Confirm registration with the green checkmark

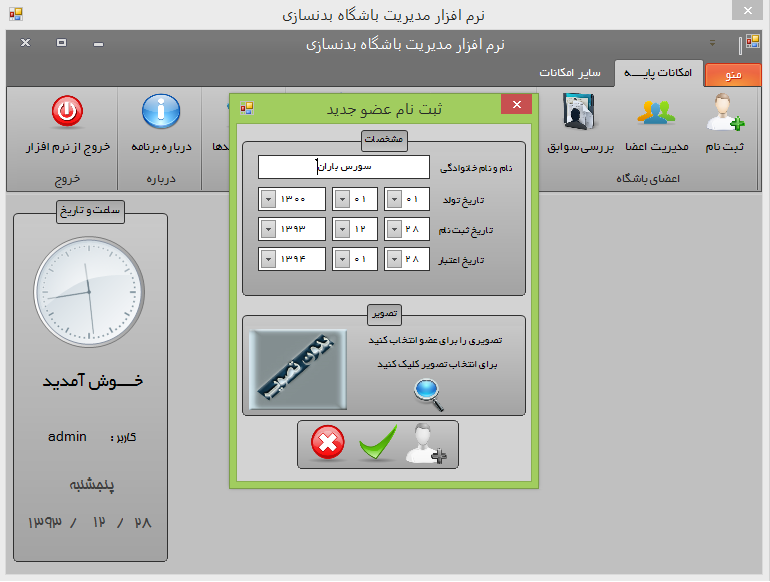pyautogui.click(x=377, y=443)
